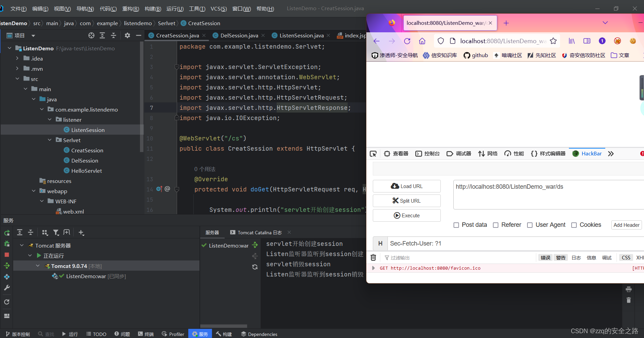Click the Add Header button
Image resolution: width=644 pixels, height=338 pixels.
tap(626, 225)
